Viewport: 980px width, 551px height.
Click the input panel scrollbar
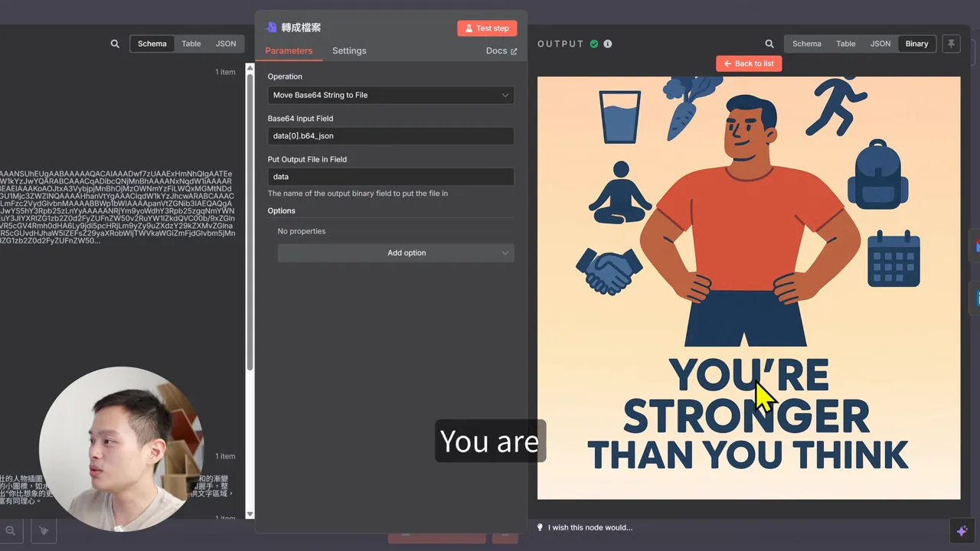[250, 222]
